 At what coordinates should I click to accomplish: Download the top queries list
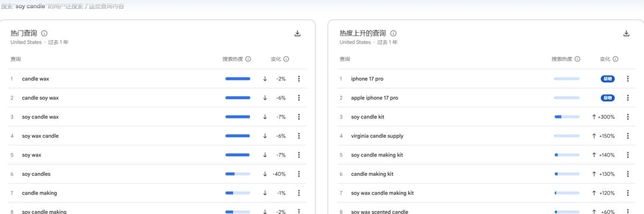coord(298,34)
